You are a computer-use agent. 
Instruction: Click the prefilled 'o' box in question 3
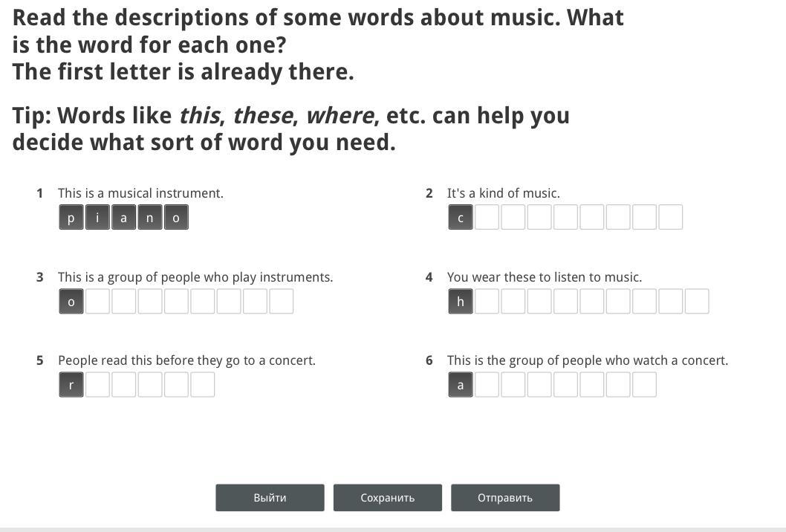click(71, 302)
